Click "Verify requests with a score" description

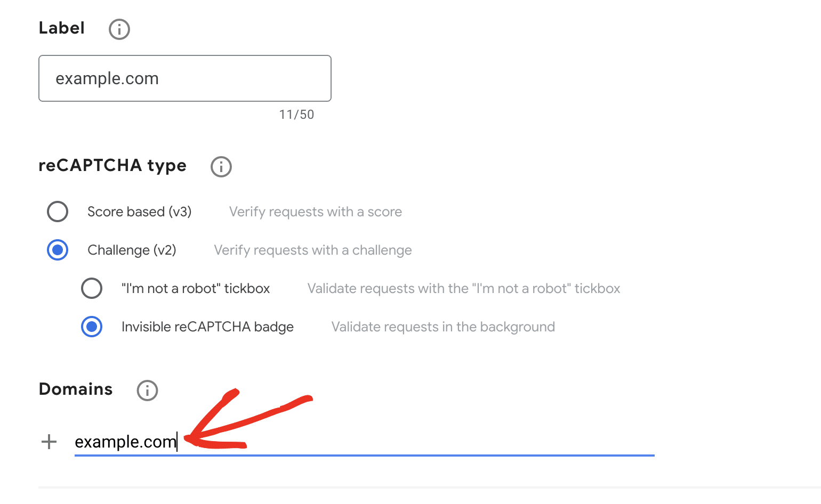point(316,212)
